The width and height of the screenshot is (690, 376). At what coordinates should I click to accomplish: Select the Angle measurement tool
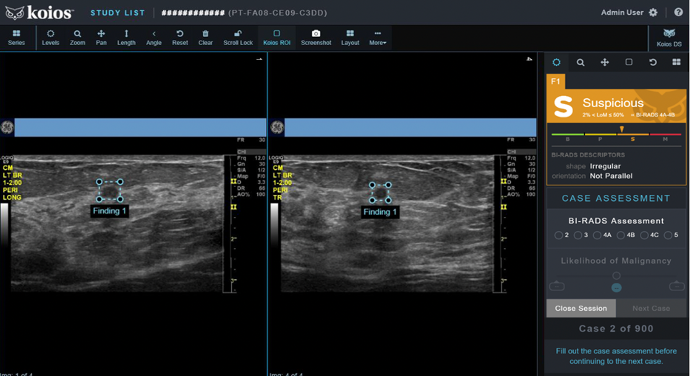(x=154, y=38)
